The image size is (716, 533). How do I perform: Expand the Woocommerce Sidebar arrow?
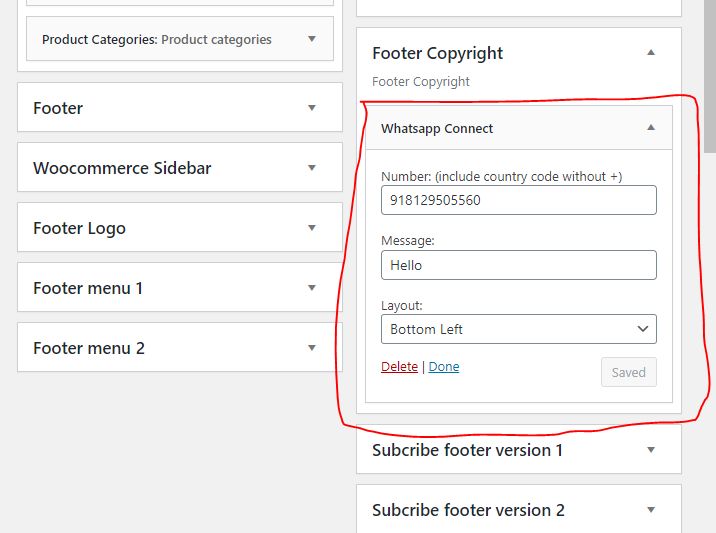coord(312,168)
